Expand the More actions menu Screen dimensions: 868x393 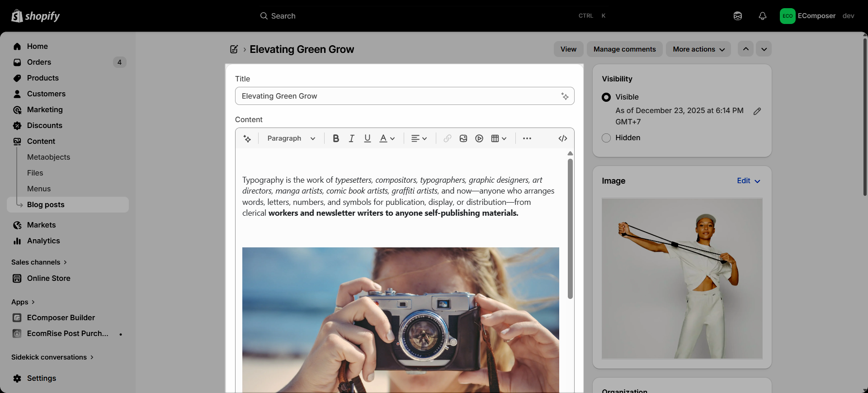click(698, 49)
